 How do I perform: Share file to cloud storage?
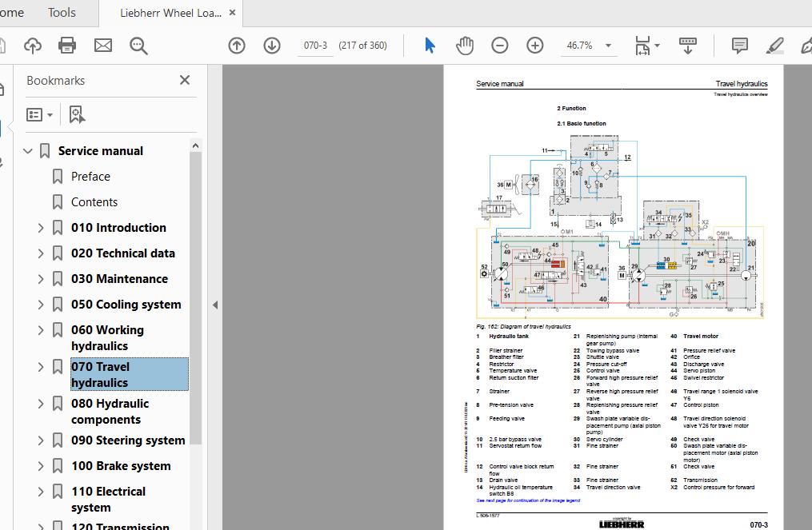coord(32,46)
